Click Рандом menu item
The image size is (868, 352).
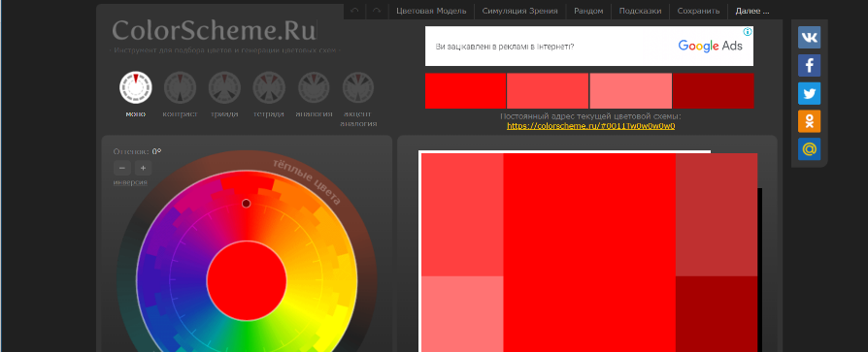(588, 11)
